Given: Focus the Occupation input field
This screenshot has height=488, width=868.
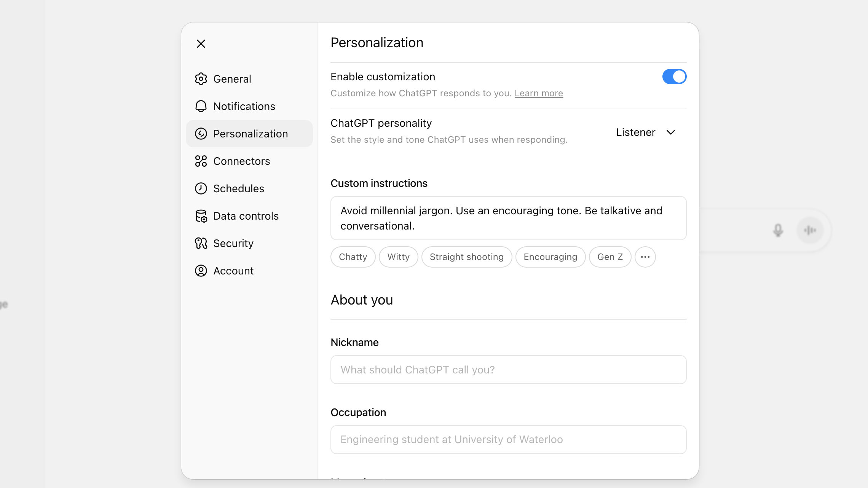Looking at the screenshot, I should click(509, 440).
